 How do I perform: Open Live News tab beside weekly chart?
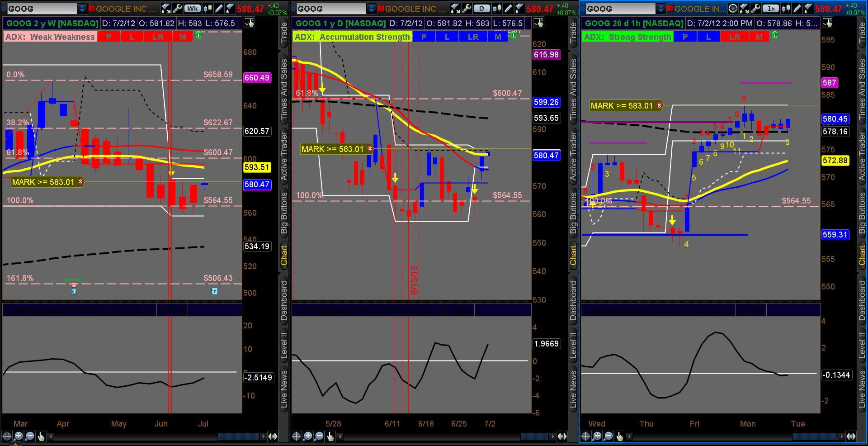pyautogui.click(x=284, y=389)
